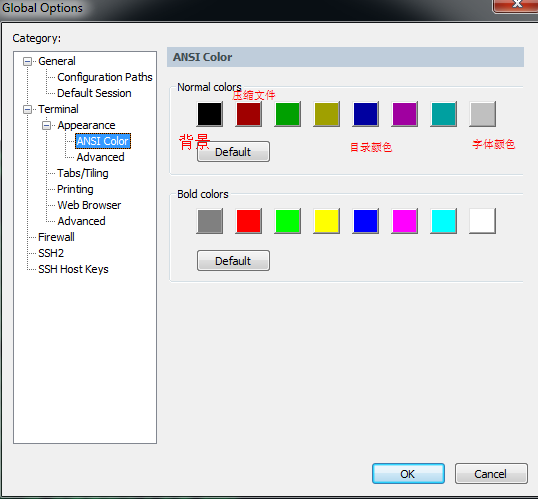
Task: Collapse the General tree node
Action: [x=27, y=61]
